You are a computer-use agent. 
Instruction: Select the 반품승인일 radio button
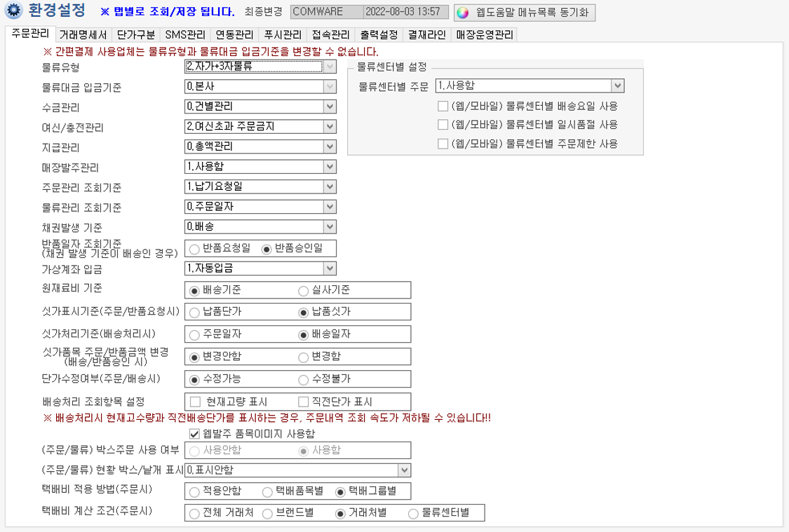(267, 250)
